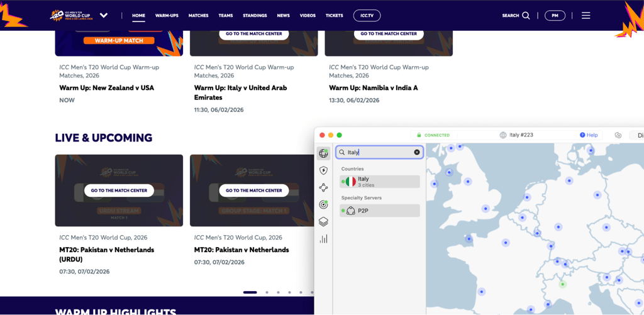Image resolution: width=644 pixels, height=315 pixels.
Task: Open Warm Up: Namibia v India A title
Action: [374, 87]
